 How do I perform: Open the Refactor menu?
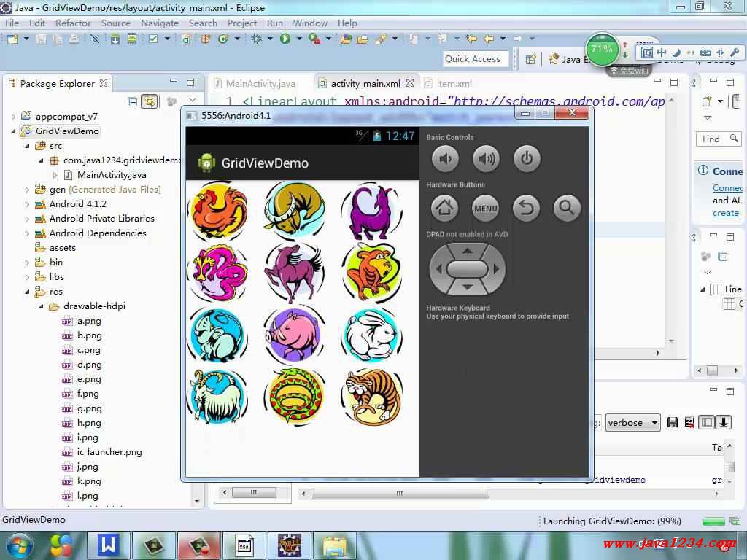(73, 23)
